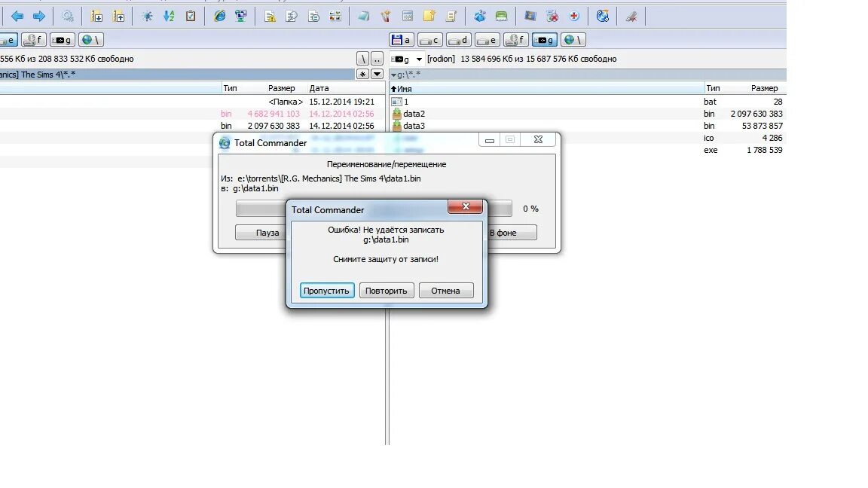The image size is (868, 488).
Task: Click the scroll document toolbar icon
Action: coord(451,16)
